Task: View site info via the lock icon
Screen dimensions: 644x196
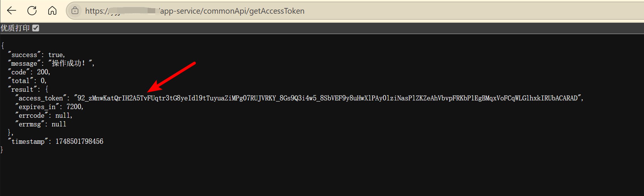Action: click(75, 11)
